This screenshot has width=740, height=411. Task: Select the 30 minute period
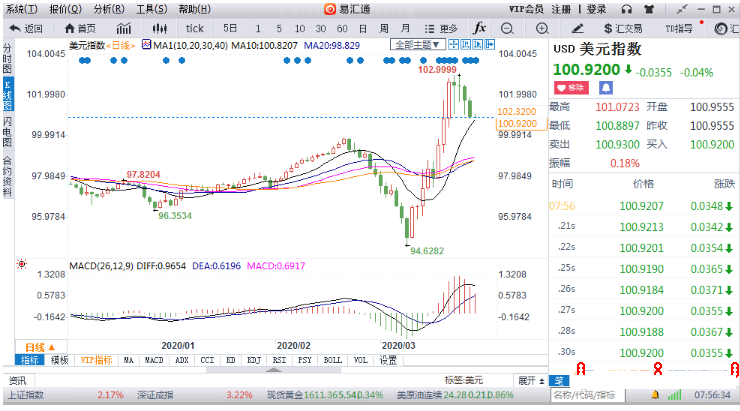[x=321, y=29]
